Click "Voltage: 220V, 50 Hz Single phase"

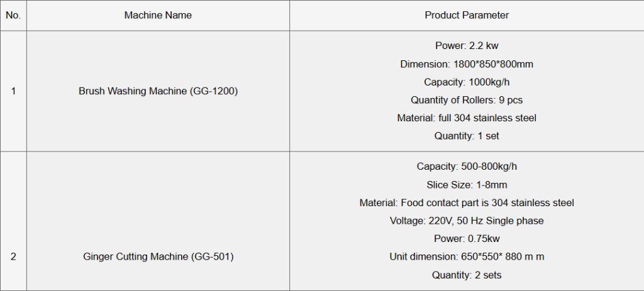[467, 221]
